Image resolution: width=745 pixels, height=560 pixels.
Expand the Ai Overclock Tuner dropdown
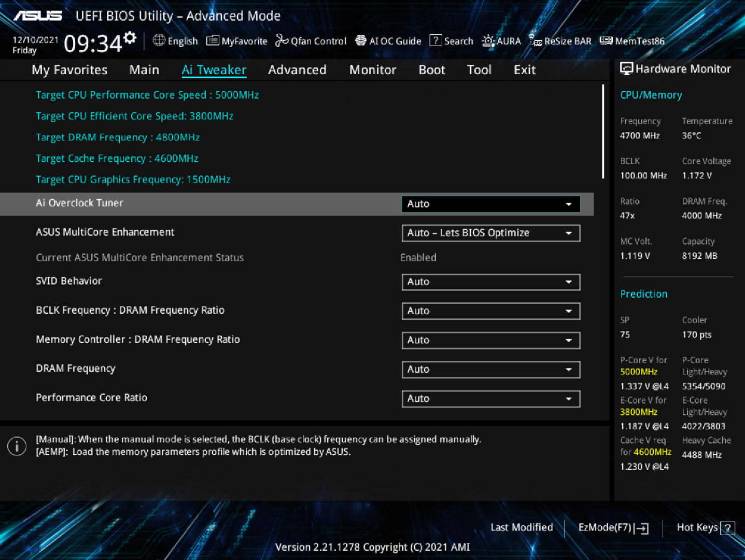[x=490, y=204]
